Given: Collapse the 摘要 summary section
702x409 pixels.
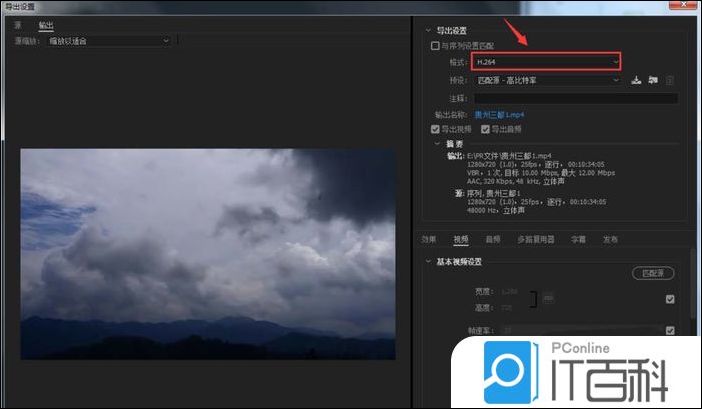Looking at the screenshot, I should pyautogui.click(x=437, y=144).
